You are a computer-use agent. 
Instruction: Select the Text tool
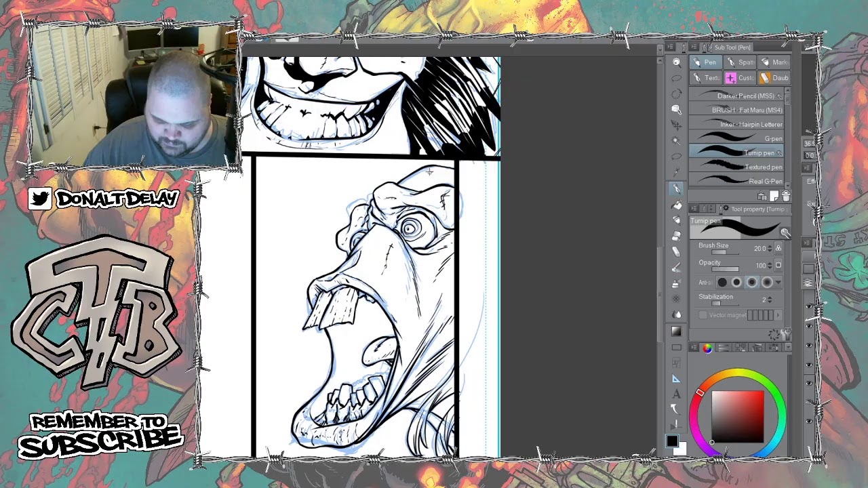676,394
